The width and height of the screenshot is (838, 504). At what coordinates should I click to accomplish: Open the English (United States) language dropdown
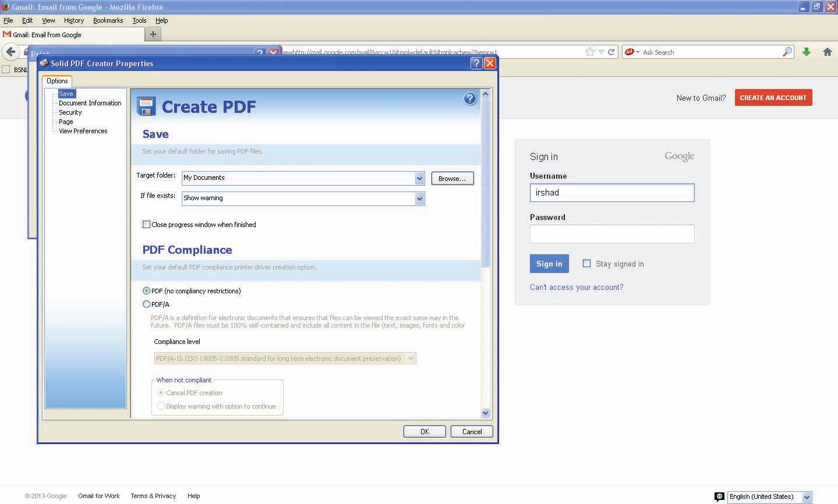(x=807, y=497)
